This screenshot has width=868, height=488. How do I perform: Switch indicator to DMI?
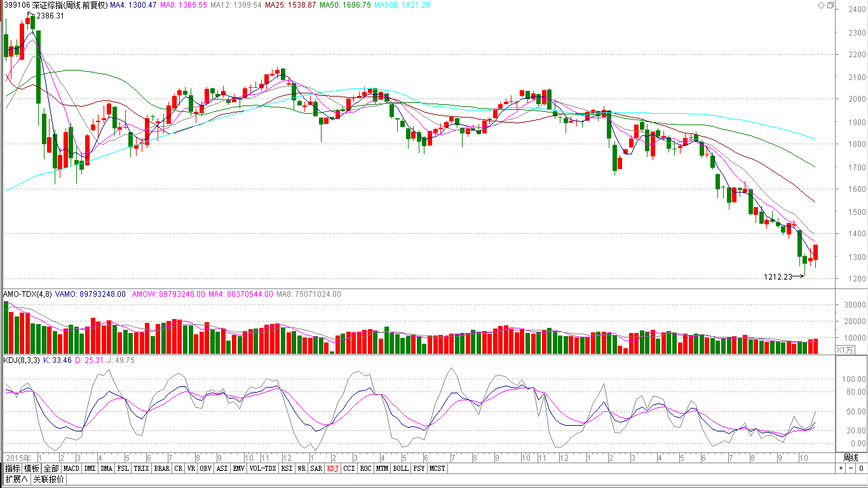pyautogui.click(x=90, y=468)
